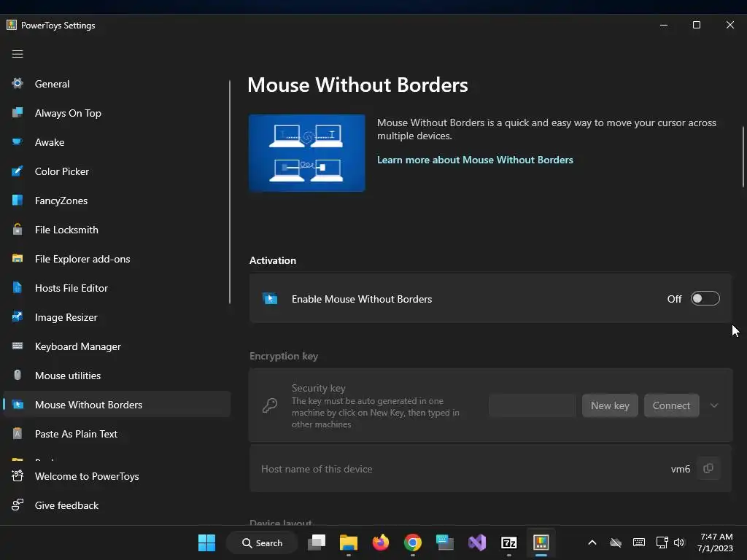Go to Image Resizer settings

tap(116, 317)
